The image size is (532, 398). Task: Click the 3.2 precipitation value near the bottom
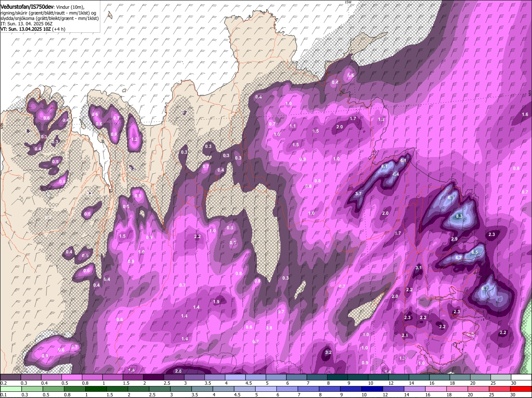[328, 352]
